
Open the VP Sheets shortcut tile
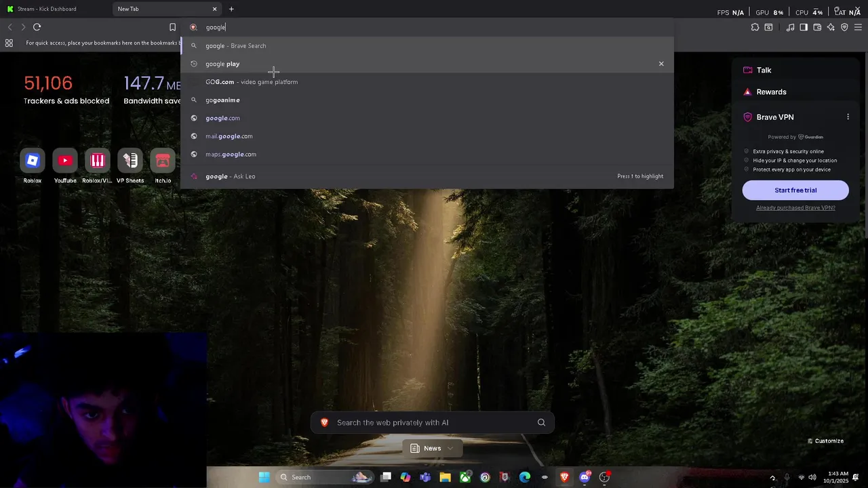130,166
